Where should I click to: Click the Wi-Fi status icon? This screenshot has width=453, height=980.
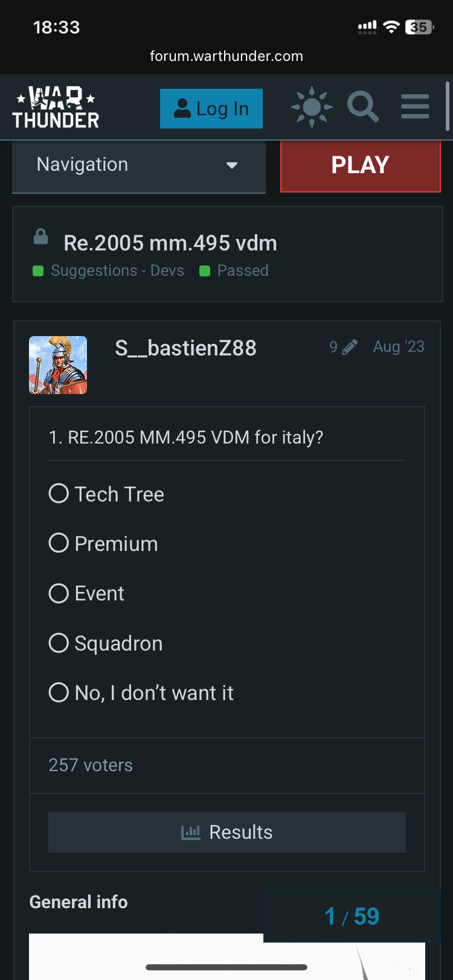tap(391, 27)
